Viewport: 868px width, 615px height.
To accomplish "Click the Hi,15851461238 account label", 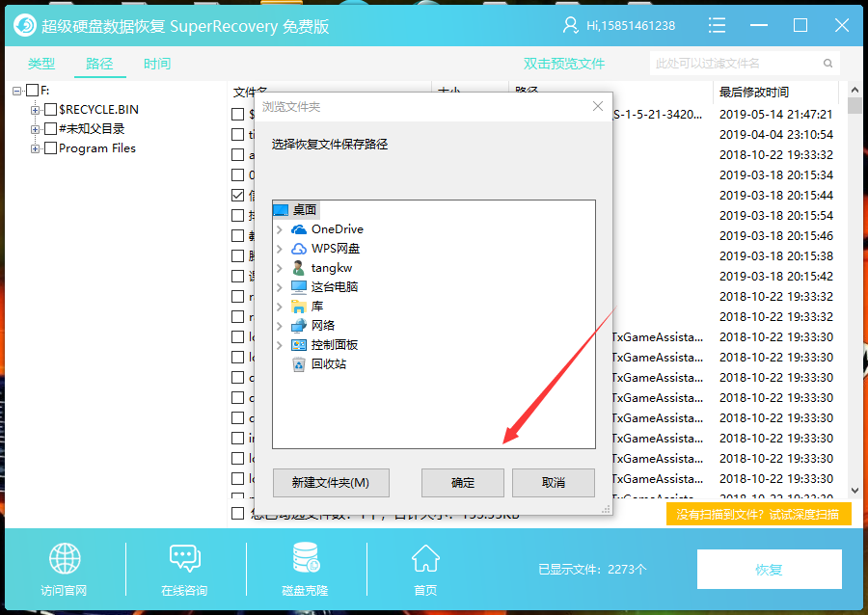I will (631, 25).
